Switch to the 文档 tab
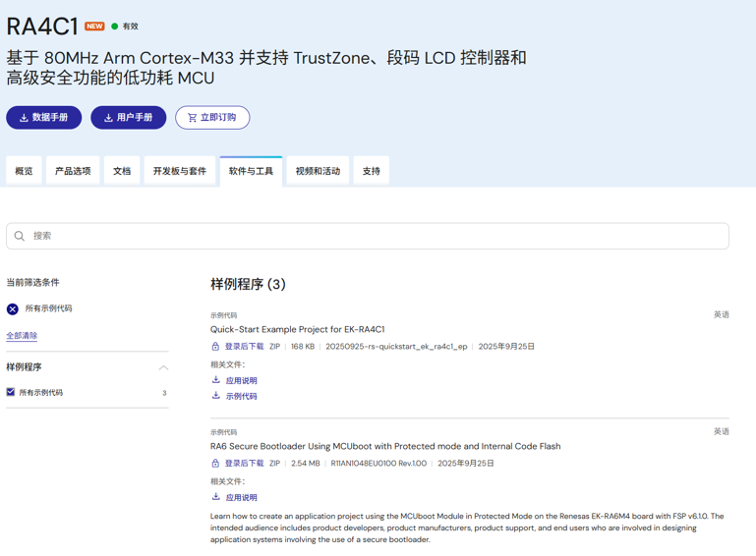756x556 pixels. 122,171
